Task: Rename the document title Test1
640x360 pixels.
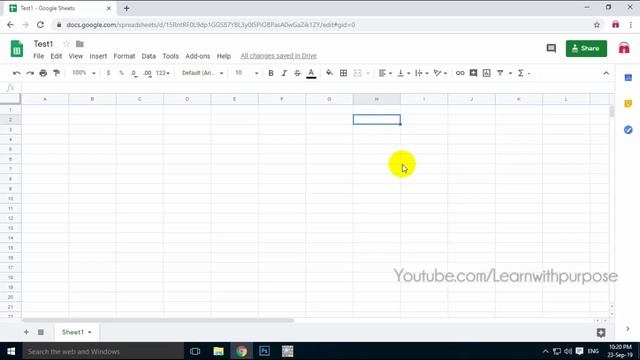Action: (43, 44)
